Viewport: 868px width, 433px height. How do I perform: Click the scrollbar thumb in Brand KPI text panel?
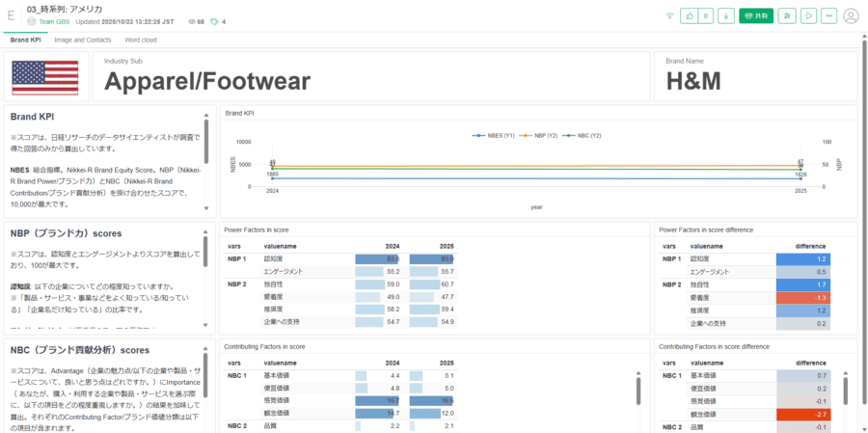point(206,141)
